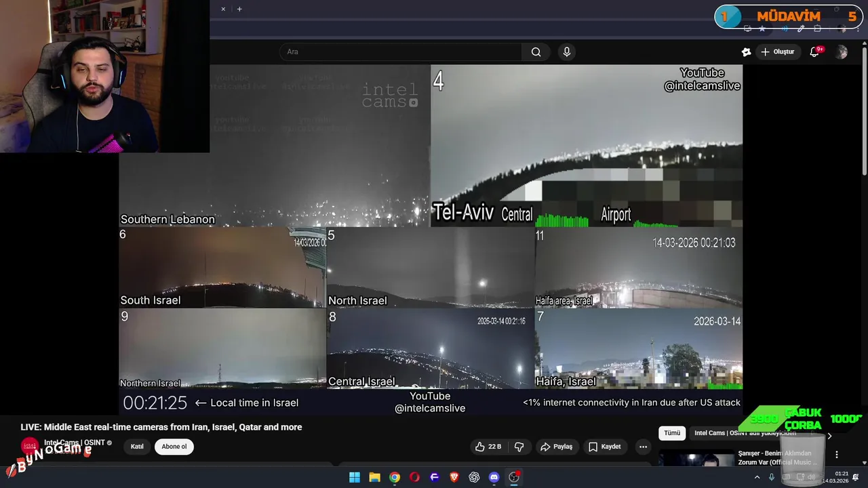Click the Southern Lebanon camera feed
This screenshot has height=488, width=868.
click(x=275, y=146)
